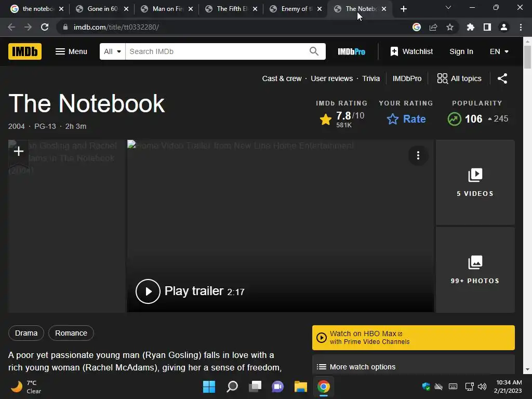Play the trailer
The width and height of the screenshot is (532, 399).
pos(148,291)
